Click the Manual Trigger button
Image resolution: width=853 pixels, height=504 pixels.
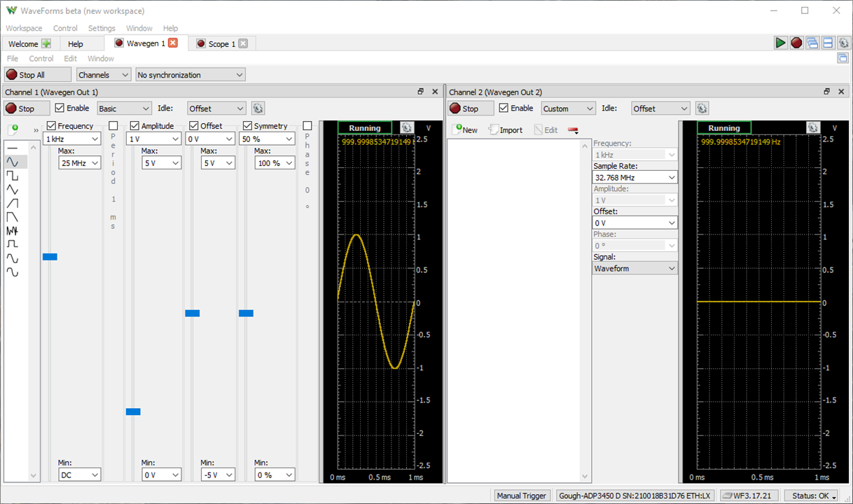click(x=521, y=496)
